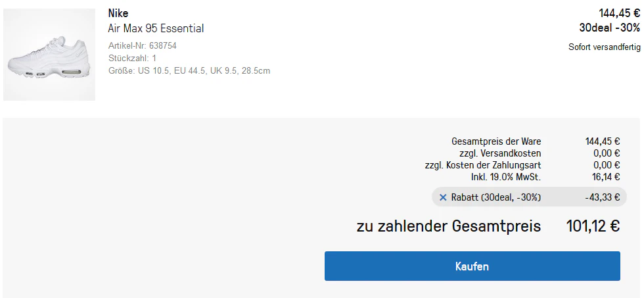This screenshot has width=644, height=298.
Task: Click the Stückzahl 1 quantity line
Action: (132, 58)
